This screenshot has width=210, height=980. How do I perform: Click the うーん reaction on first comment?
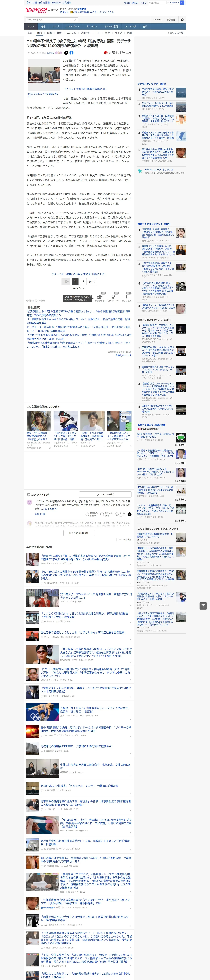point(120,514)
